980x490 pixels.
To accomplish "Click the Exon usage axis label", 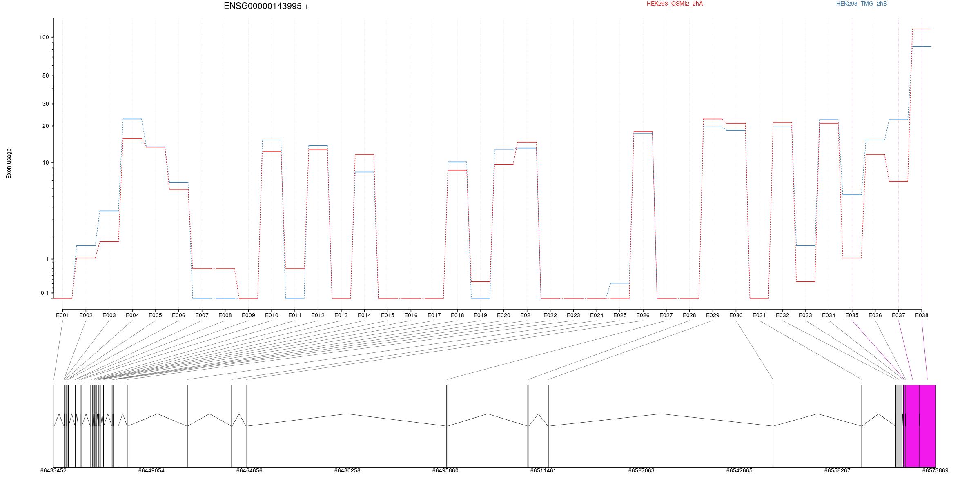I will tap(9, 163).
